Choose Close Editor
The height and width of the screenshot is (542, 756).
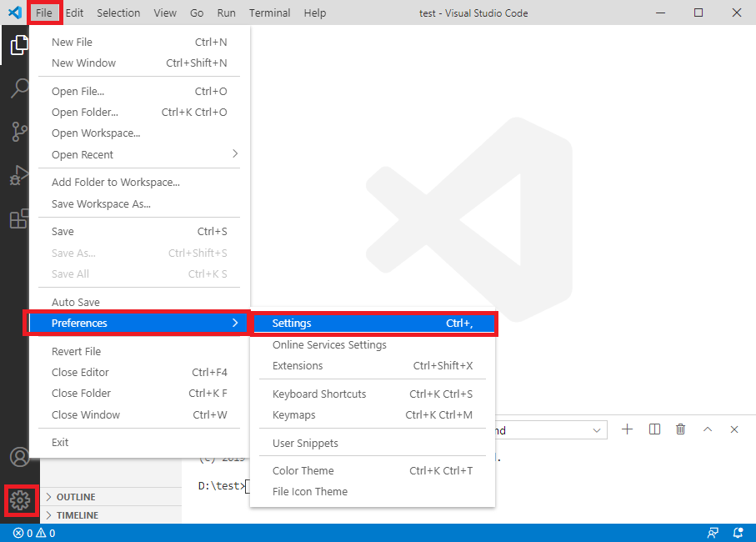(139, 372)
